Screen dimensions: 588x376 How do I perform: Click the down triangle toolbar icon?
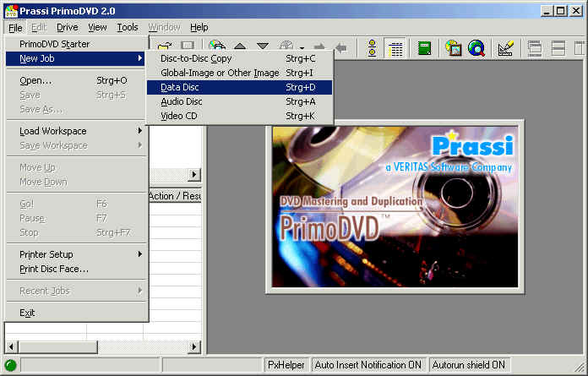[263, 46]
